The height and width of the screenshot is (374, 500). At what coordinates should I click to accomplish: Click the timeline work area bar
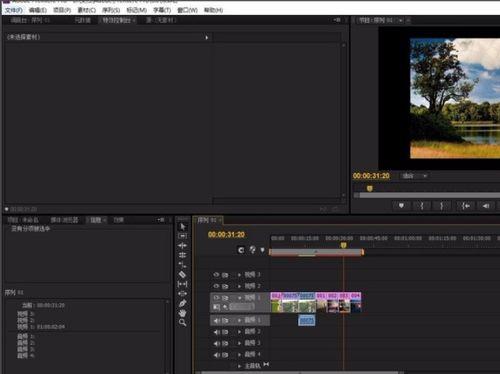click(x=316, y=252)
